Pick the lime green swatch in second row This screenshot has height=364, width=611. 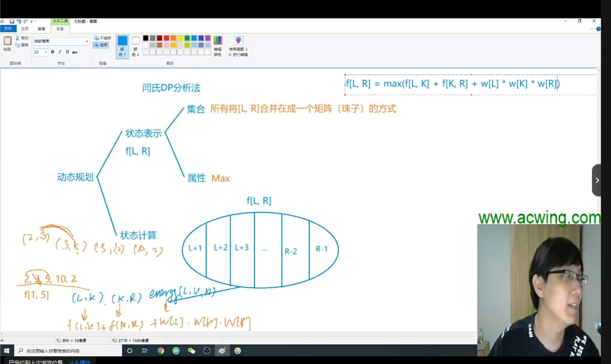click(x=187, y=45)
